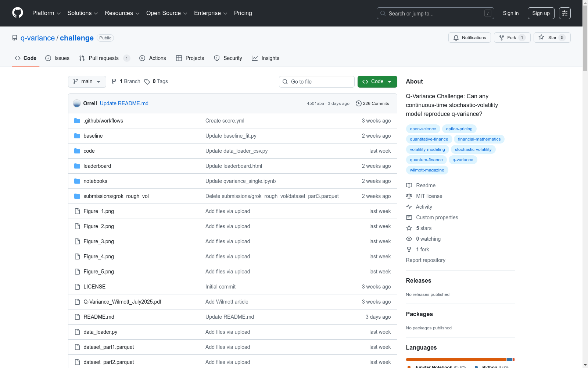Star the challenge repository
588x368 pixels.
pyautogui.click(x=552, y=38)
